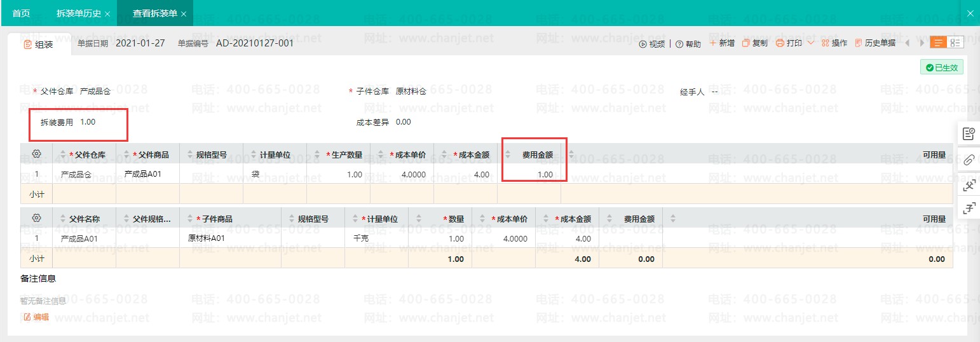Click the 产成品A01 cell in parent table
Image resolution: width=980 pixels, height=342 pixels.
tap(143, 174)
